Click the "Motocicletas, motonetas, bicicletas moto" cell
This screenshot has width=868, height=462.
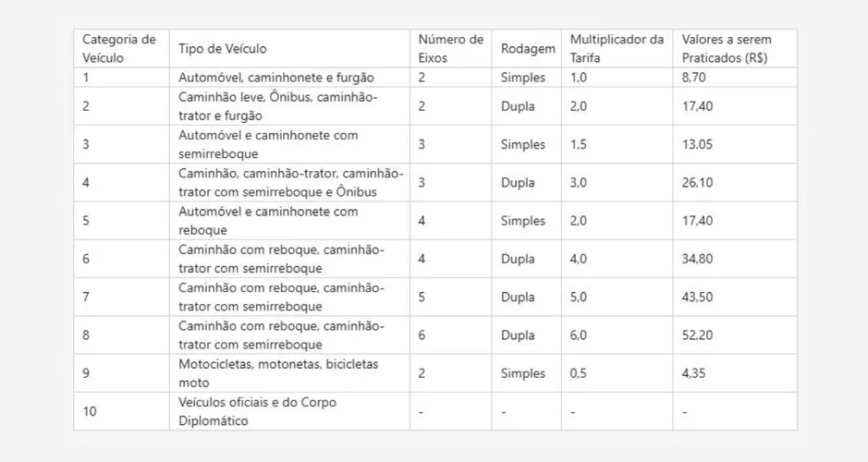tap(277, 373)
